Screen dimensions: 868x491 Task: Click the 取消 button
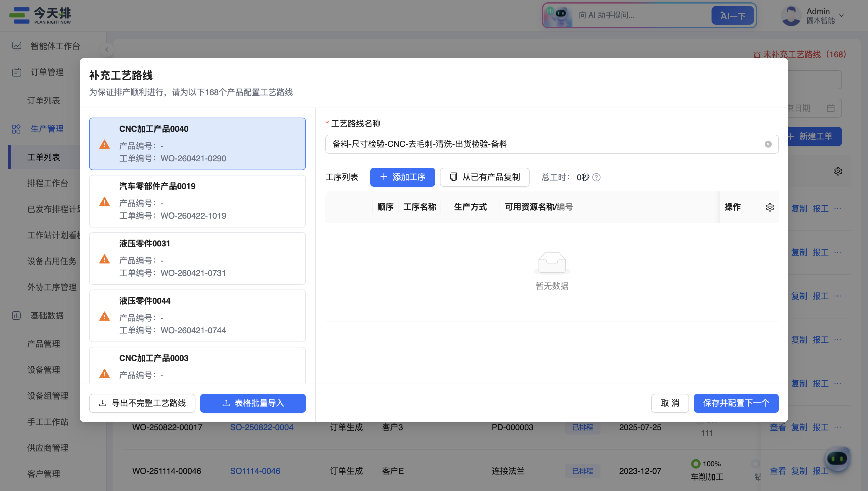pyautogui.click(x=670, y=403)
